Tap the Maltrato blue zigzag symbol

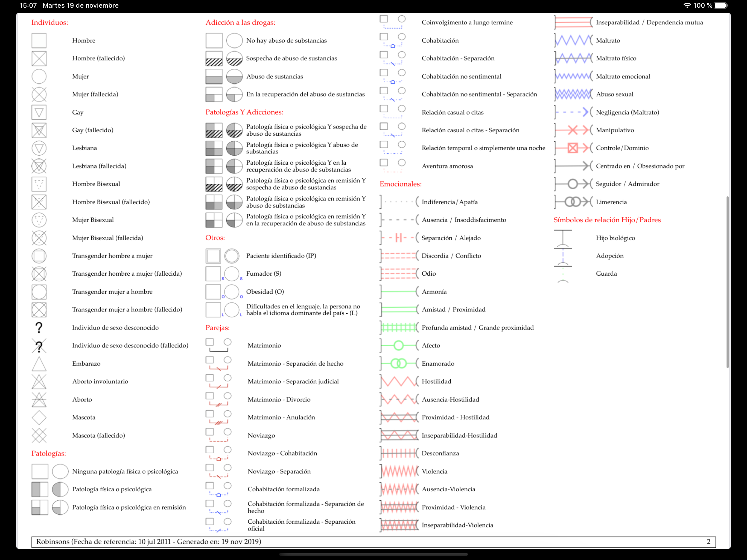click(573, 40)
